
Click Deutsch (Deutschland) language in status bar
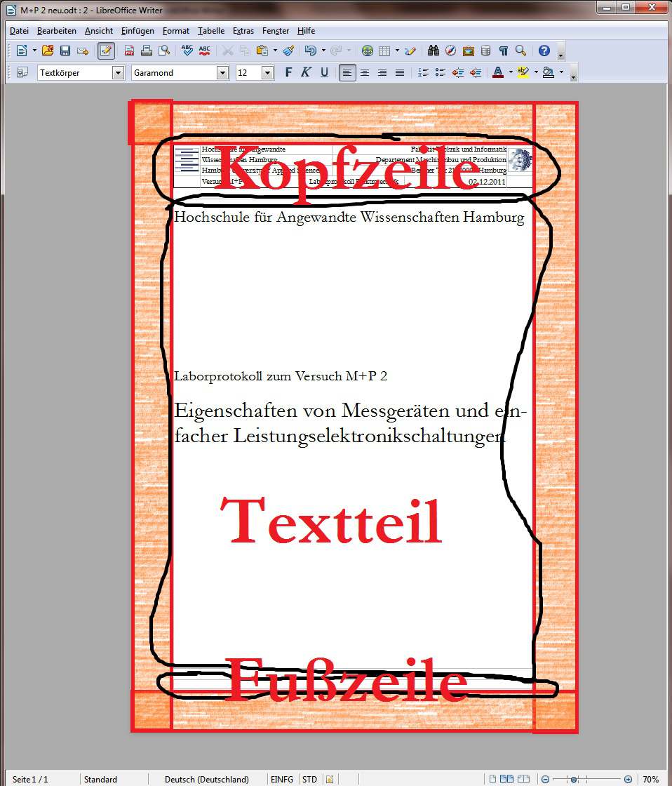(x=206, y=779)
